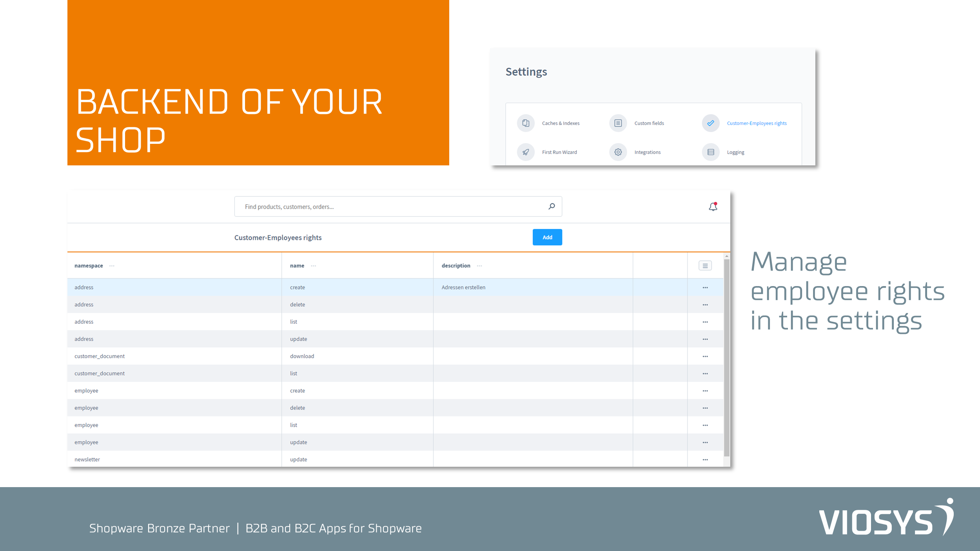This screenshot has width=980, height=551.
Task: Click the Integrations gear icon
Action: click(x=618, y=152)
